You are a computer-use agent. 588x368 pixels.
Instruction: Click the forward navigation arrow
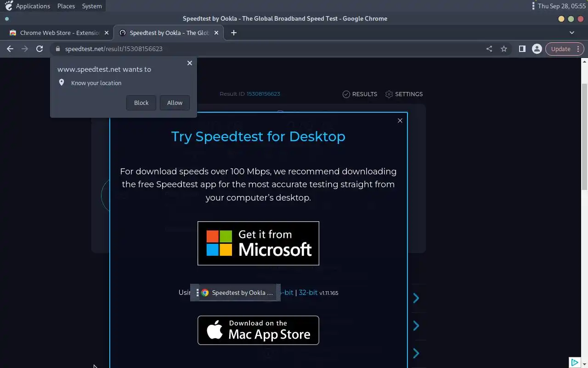pos(25,49)
